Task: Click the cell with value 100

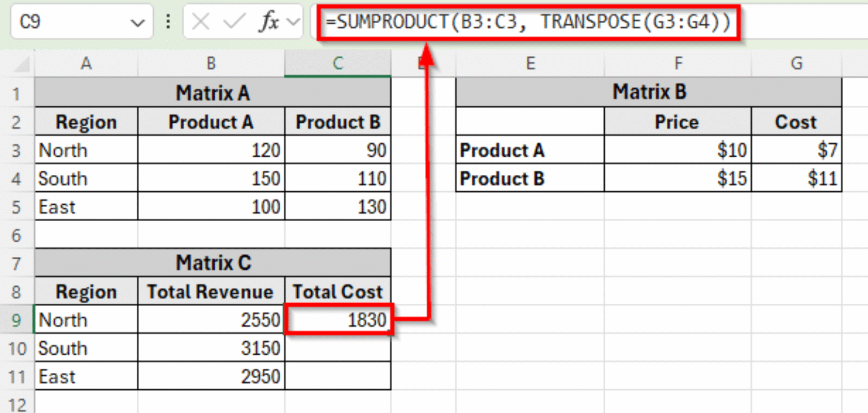Action: point(211,206)
